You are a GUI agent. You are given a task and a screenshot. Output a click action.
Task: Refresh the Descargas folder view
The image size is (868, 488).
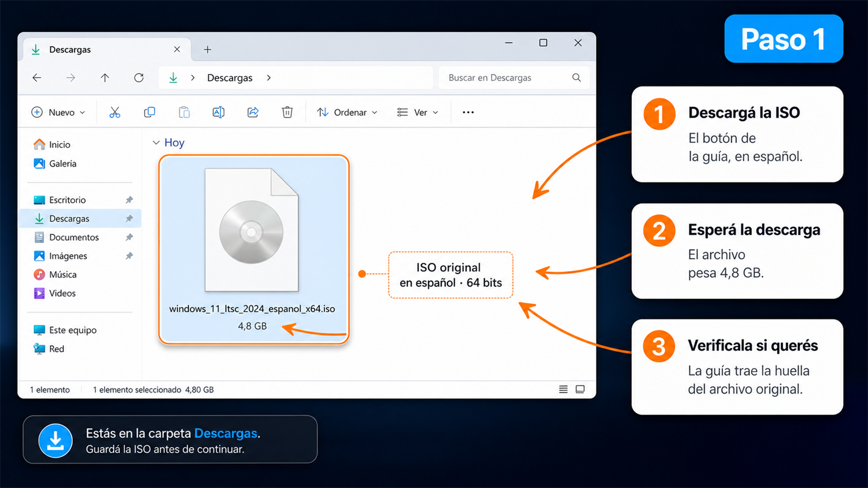(138, 77)
